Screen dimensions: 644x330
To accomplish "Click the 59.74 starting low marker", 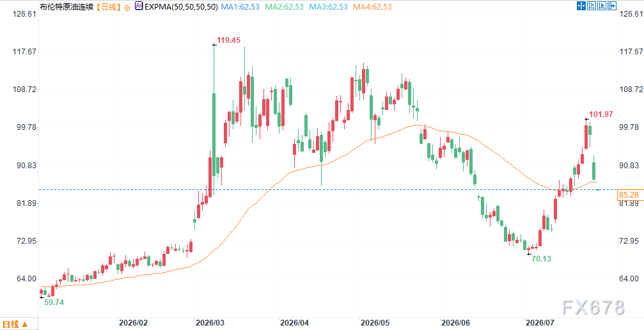I will point(54,302).
